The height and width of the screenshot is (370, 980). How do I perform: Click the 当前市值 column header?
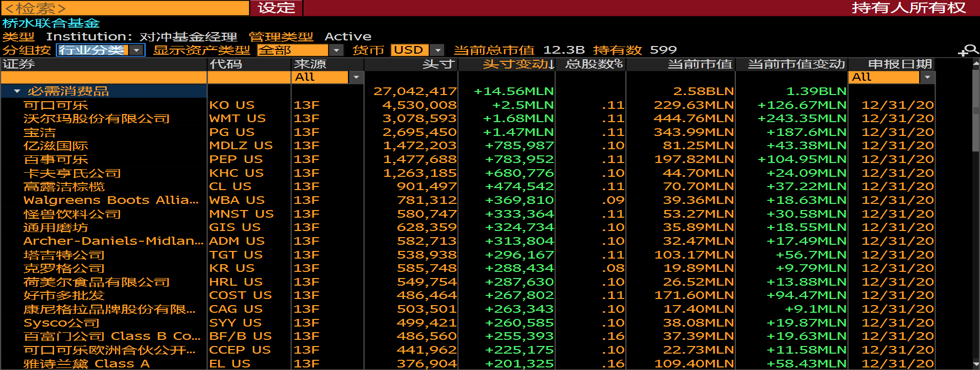[x=680, y=64]
